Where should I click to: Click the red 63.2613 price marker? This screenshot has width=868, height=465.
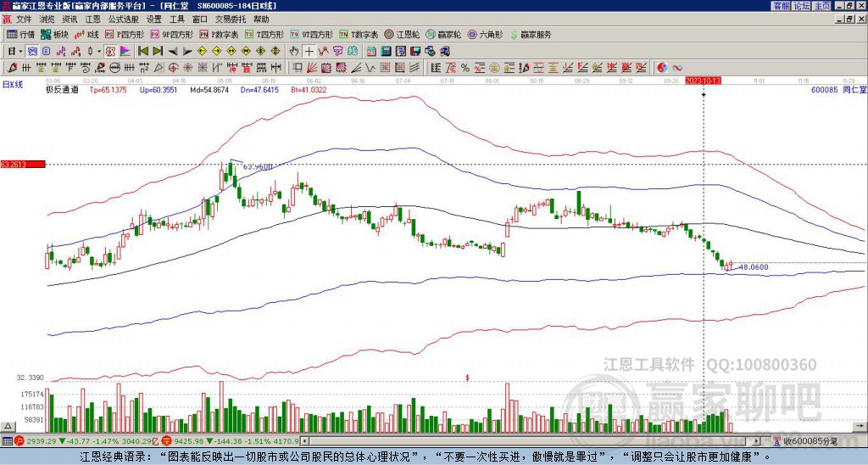(x=23, y=164)
